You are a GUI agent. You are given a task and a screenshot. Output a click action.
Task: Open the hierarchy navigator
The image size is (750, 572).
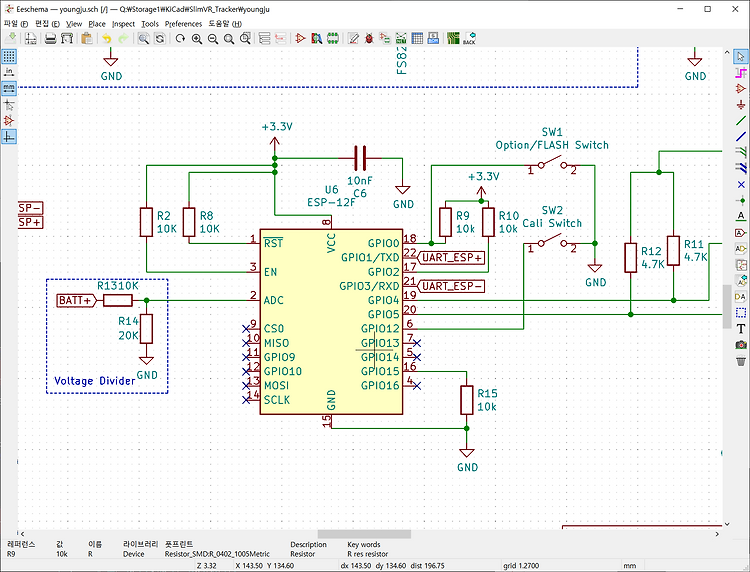click(x=265, y=38)
